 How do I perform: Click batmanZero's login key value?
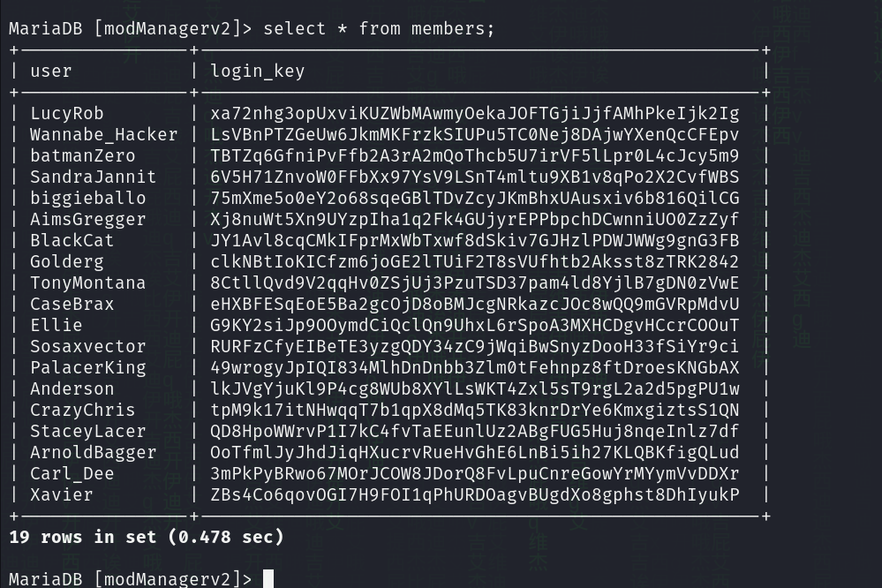coord(475,155)
